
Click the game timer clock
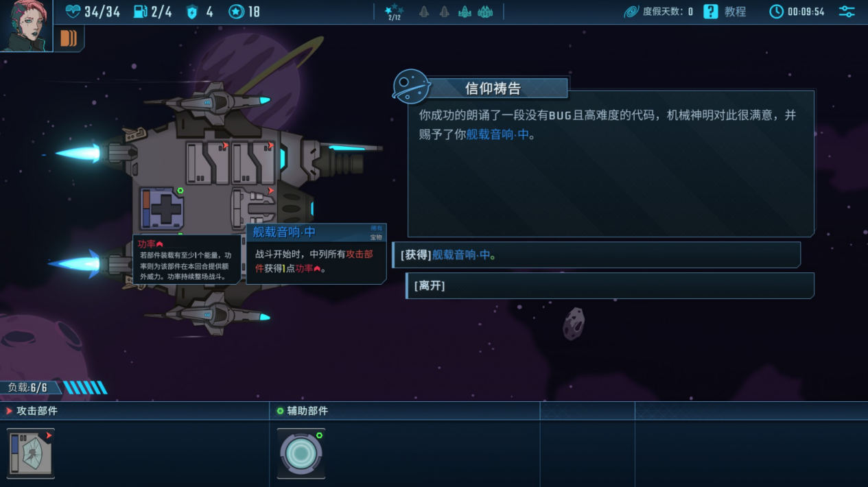coord(797,12)
